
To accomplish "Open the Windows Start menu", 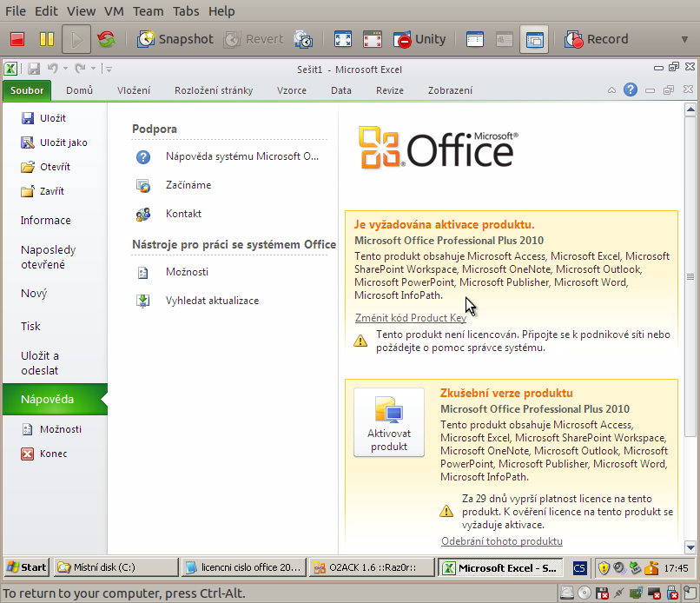I will point(26,567).
